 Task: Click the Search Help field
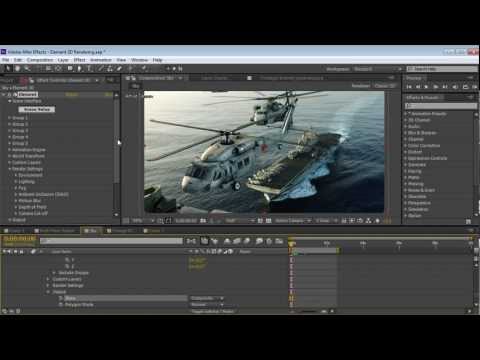pyautogui.click(x=442, y=69)
